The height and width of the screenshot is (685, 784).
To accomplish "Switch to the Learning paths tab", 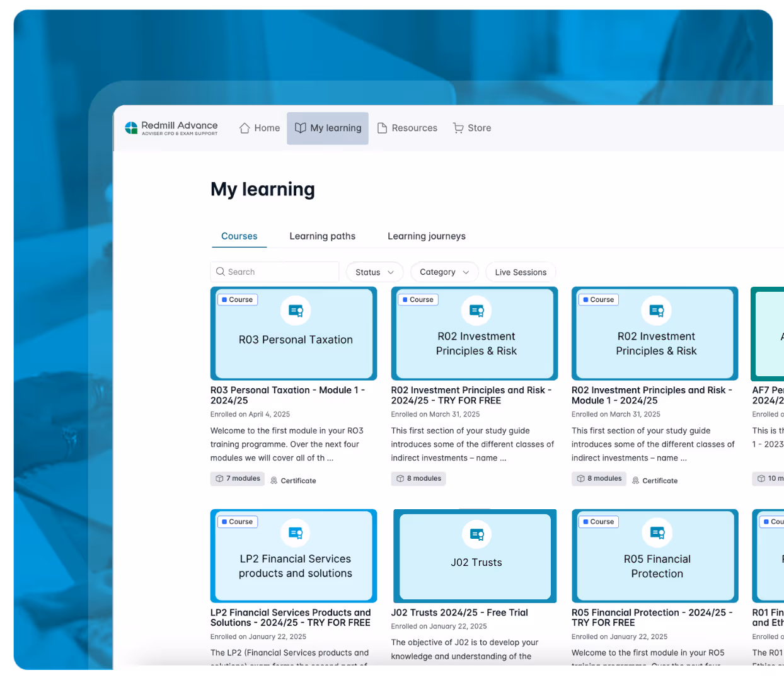I will click(322, 236).
